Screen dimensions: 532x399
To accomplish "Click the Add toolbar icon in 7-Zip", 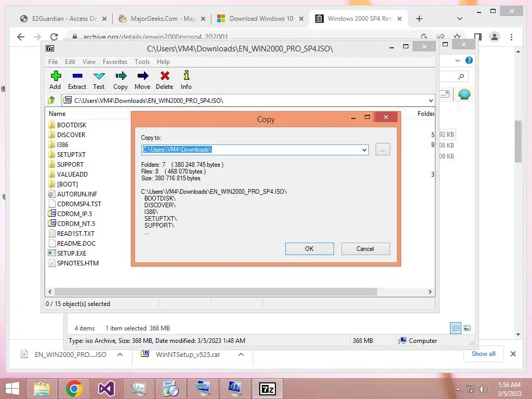I will pyautogui.click(x=55, y=81).
